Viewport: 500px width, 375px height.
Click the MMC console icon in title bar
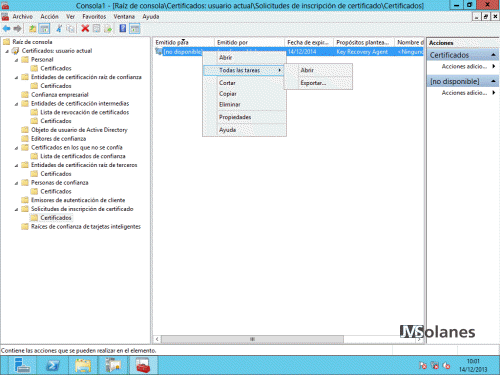(5, 5)
